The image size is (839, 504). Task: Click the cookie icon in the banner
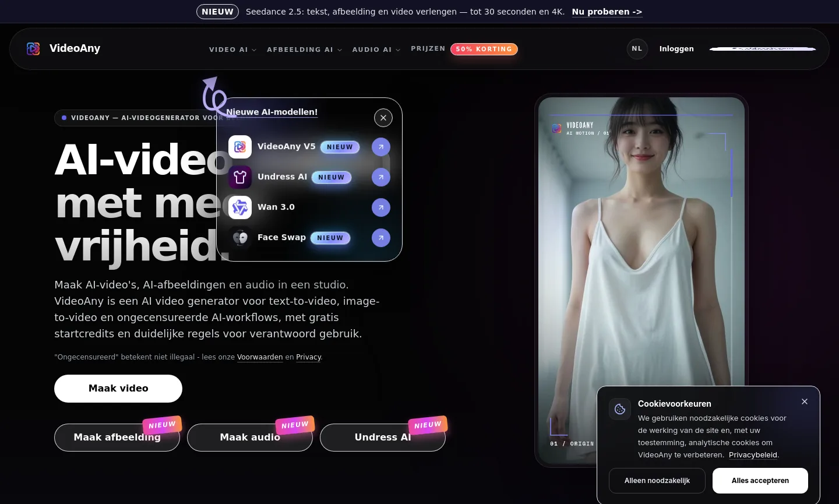(620, 409)
